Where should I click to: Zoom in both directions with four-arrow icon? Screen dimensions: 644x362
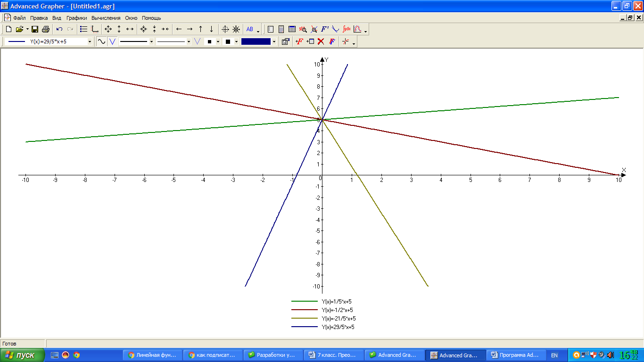point(108,29)
